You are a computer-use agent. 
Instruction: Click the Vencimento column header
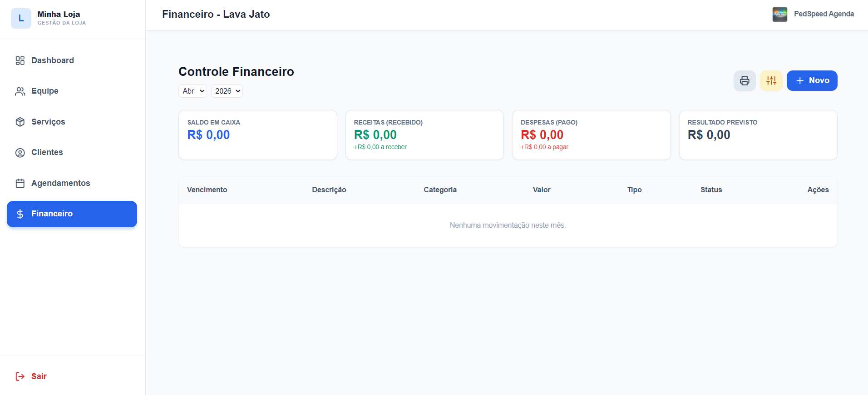pos(207,190)
